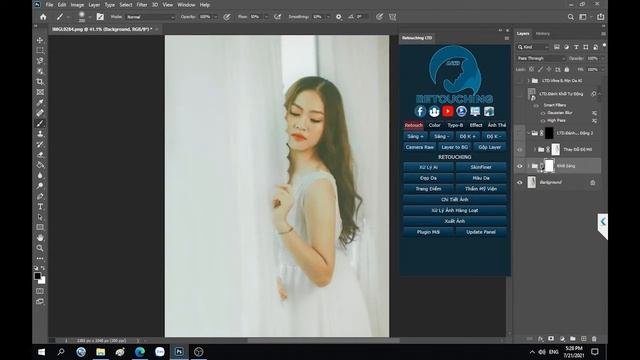Click the Camera Raw button
Image resolution: width=640 pixels, height=360 pixels.
tap(420, 147)
